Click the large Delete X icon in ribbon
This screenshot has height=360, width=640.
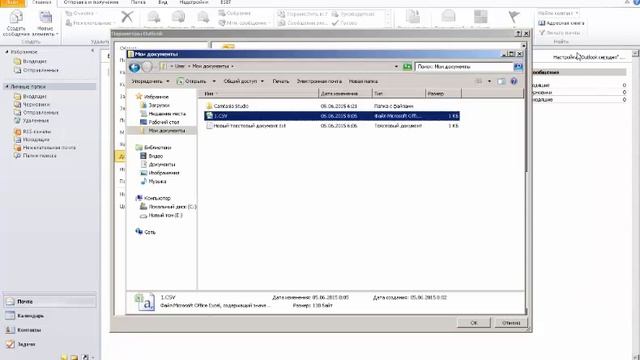tap(127, 17)
